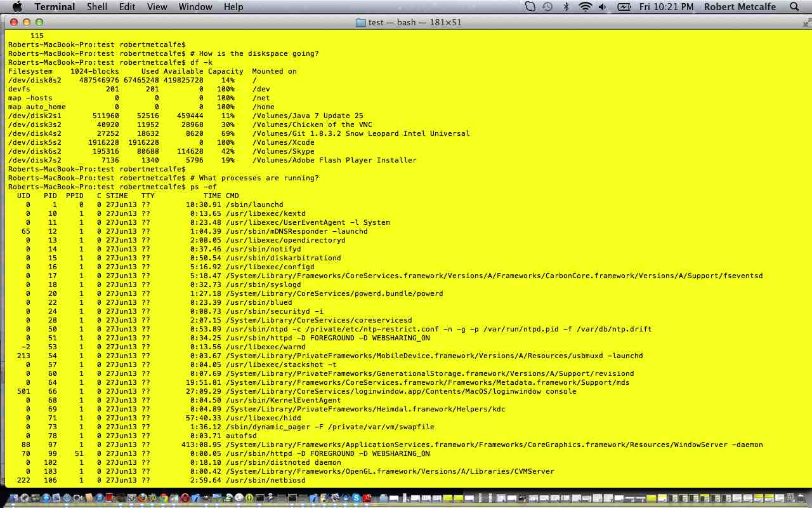The height and width of the screenshot is (508, 812).
Task: Click 'map -hosts' filesystem entry
Action: click(x=30, y=98)
